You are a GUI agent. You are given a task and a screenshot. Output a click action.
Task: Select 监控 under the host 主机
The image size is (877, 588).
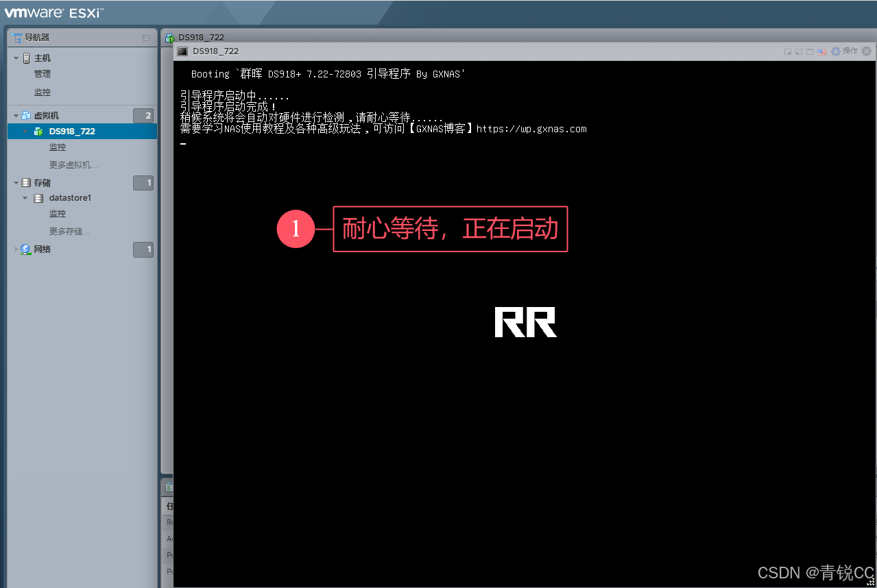43,93
